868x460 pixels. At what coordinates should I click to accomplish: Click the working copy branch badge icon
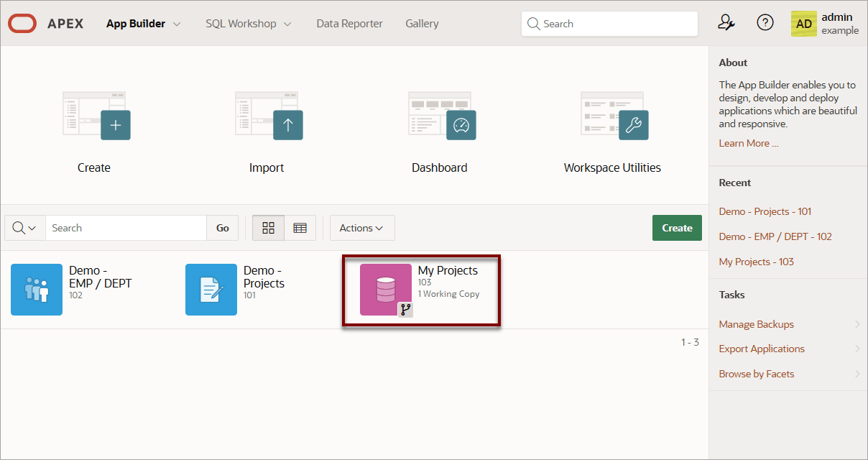click(x=406, y=310)
